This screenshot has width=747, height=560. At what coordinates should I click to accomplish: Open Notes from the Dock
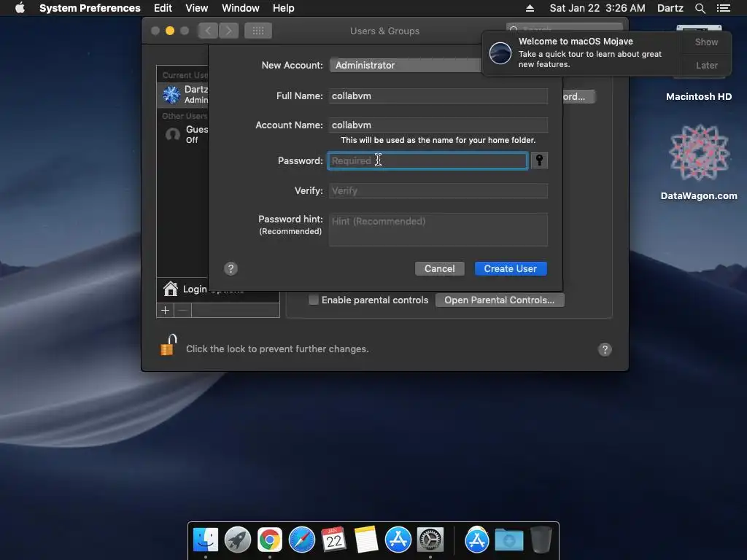click(x=366, y=540)
